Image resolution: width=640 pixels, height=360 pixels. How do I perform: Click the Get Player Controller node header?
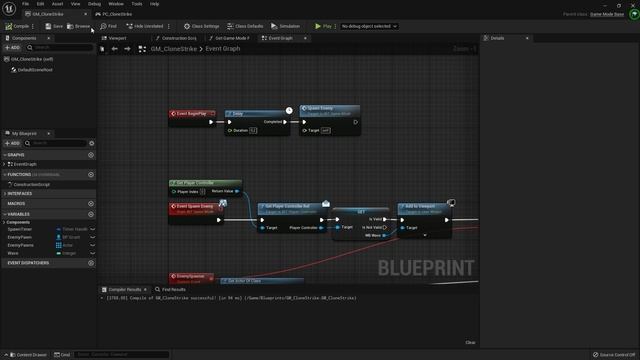(x=205, y=183)
